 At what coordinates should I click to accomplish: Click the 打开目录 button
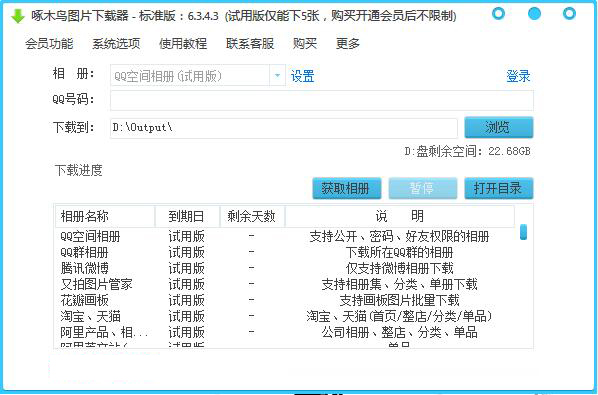(x=498, y=188)
